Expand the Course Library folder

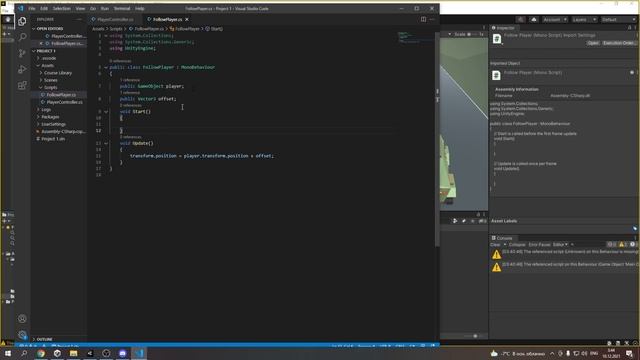coord(58,73)
